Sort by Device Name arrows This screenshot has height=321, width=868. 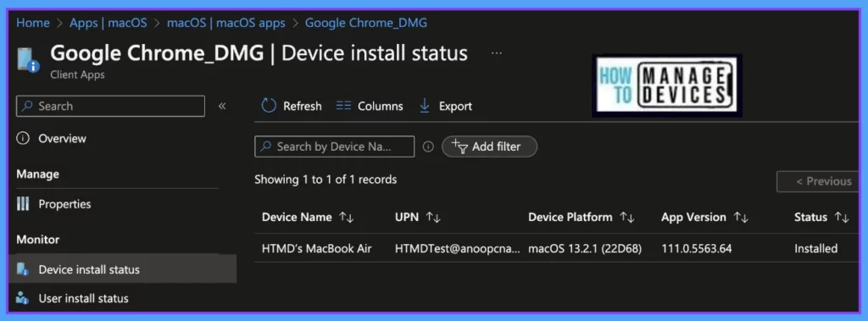[x=347, y=218]
